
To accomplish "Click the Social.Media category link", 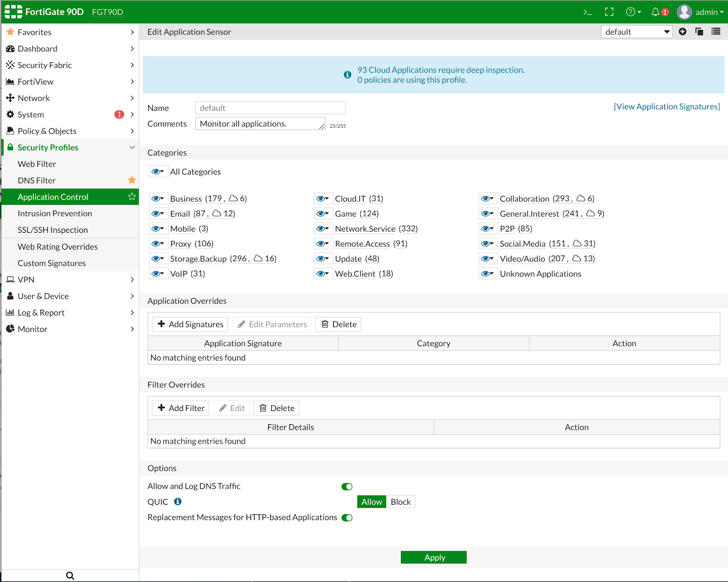I will [x=522, y=244].
